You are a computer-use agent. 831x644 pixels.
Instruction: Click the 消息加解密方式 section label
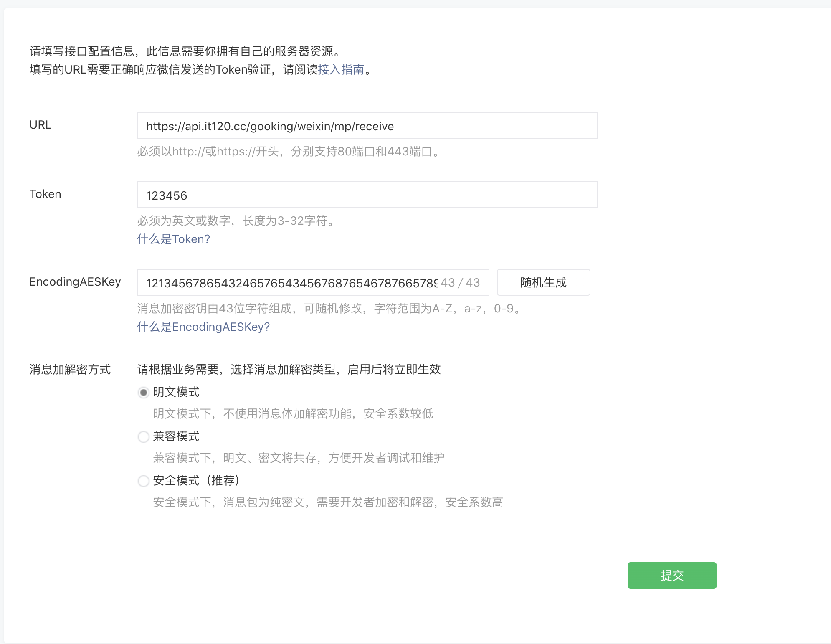pos(70,370)
